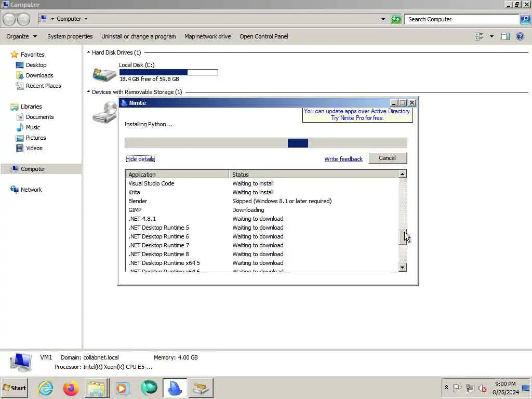The width and height of the screenshot is (532, 399).
Task: Select the Blender row in Ninite list
Action: [262, 201]
